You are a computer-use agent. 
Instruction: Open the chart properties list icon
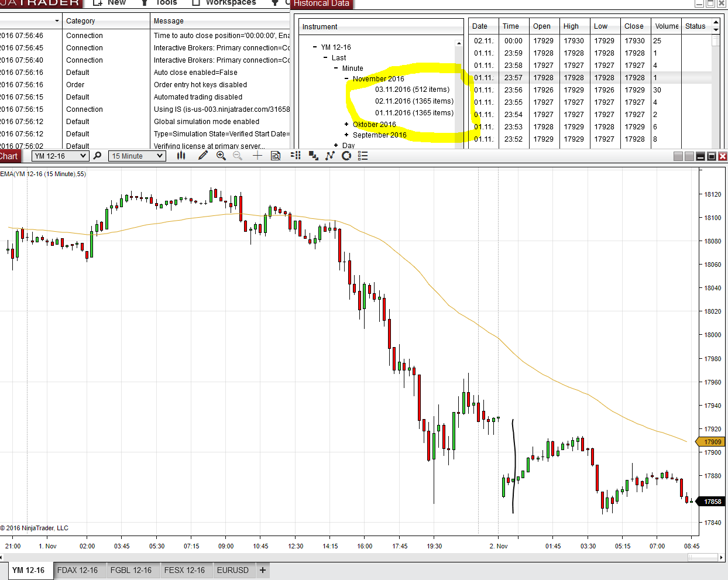pos(363,156)
